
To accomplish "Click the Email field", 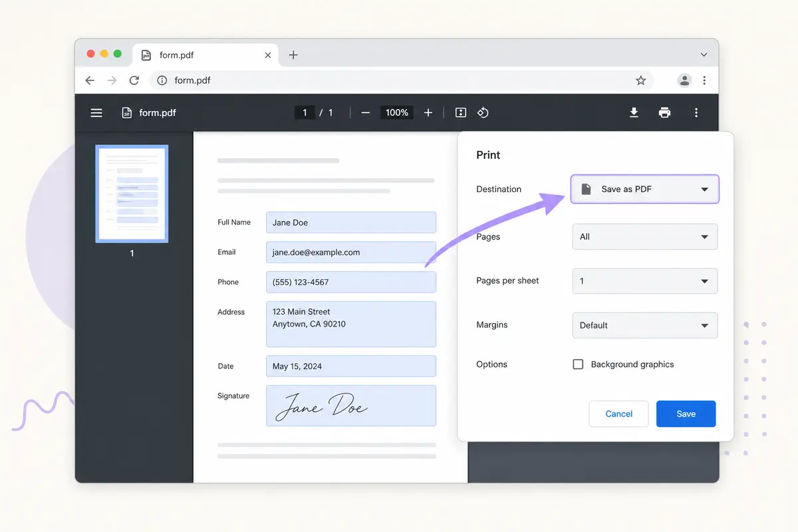I will (351, 252).
